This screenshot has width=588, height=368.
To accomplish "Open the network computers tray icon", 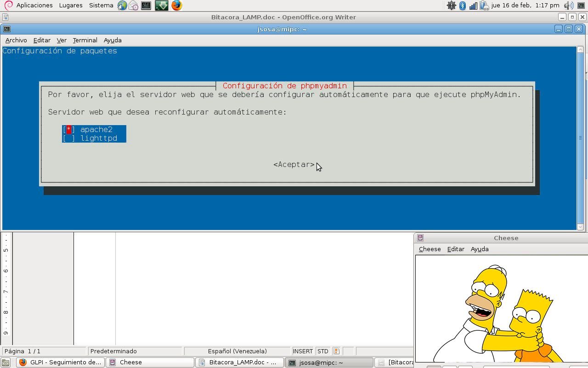I will (x=484, y=6).
